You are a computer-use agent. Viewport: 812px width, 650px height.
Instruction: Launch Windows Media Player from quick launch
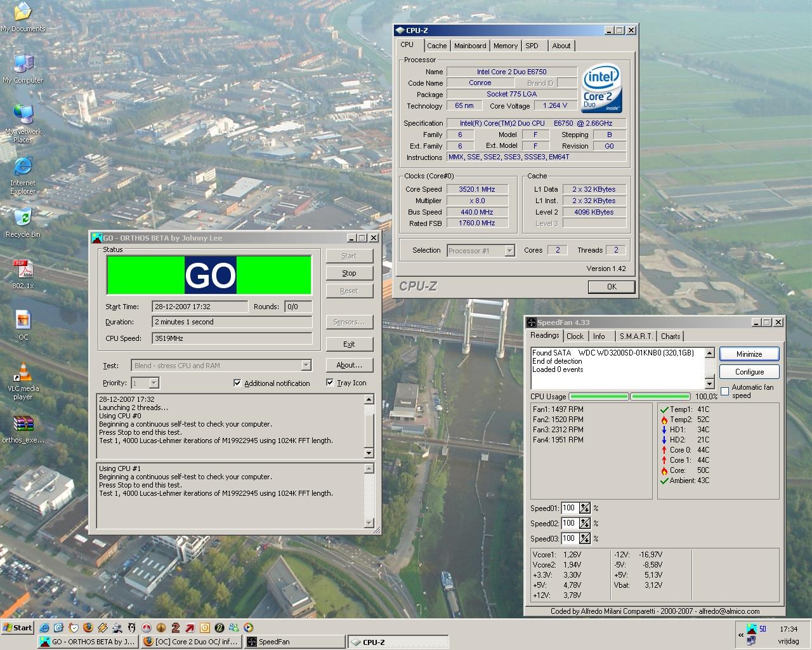(248, 628)
